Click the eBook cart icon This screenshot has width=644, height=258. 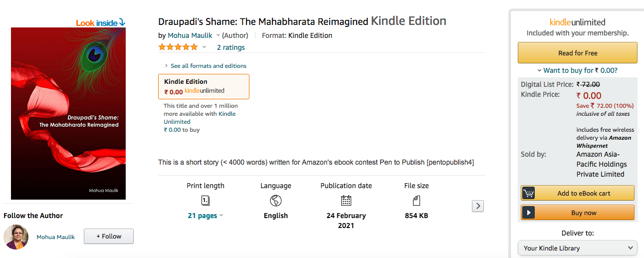[x=528, y=193]
